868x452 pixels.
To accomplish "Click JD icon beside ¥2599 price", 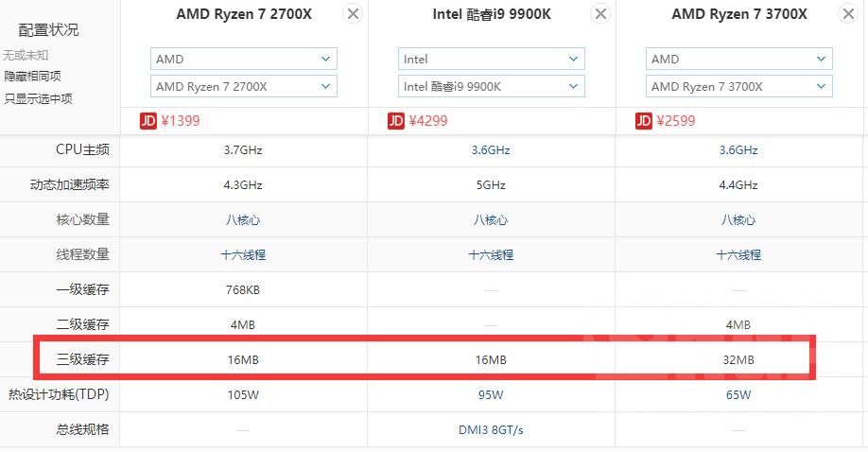I will pyautogui.click(x=643, y=121).
